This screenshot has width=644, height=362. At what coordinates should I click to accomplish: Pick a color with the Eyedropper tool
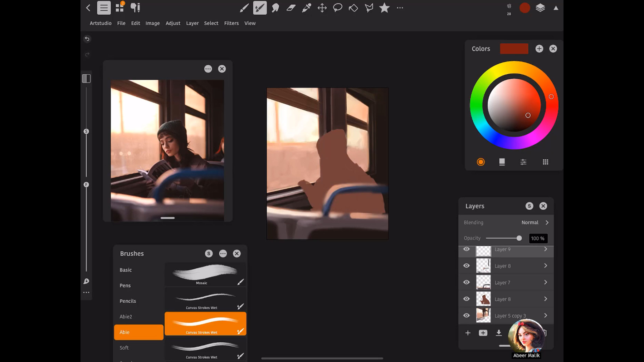(x=306, y=8)
